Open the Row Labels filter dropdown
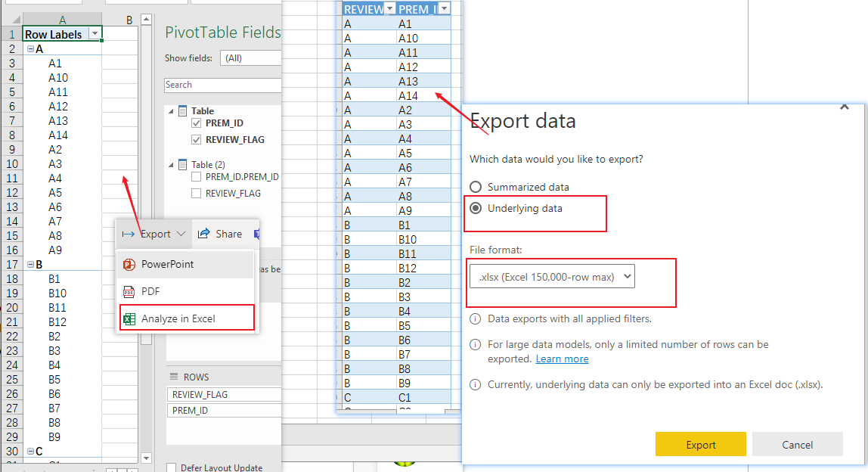Screen dimensions: 868x472 pos(95,34)
